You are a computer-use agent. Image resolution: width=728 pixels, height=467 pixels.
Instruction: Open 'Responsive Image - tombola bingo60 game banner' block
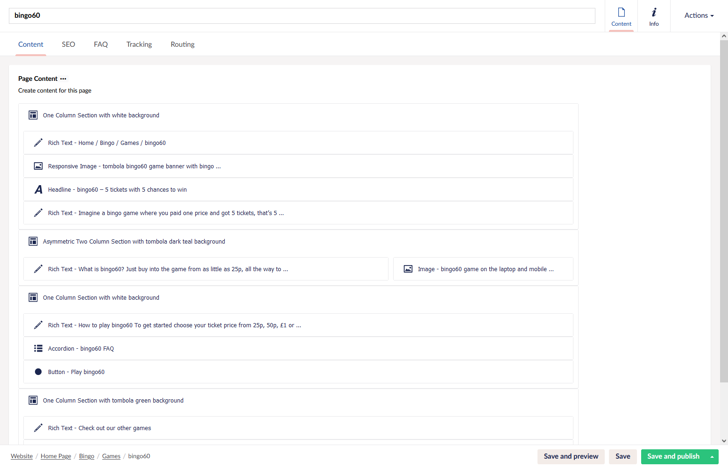pyautogui.click(x=299, y=166)
